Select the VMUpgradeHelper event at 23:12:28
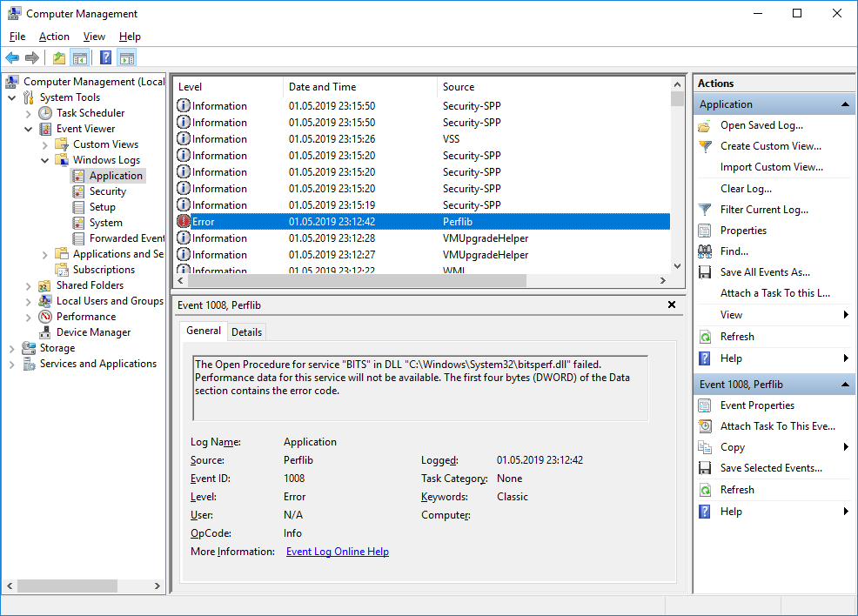858x616 pixels. (422, 238)
